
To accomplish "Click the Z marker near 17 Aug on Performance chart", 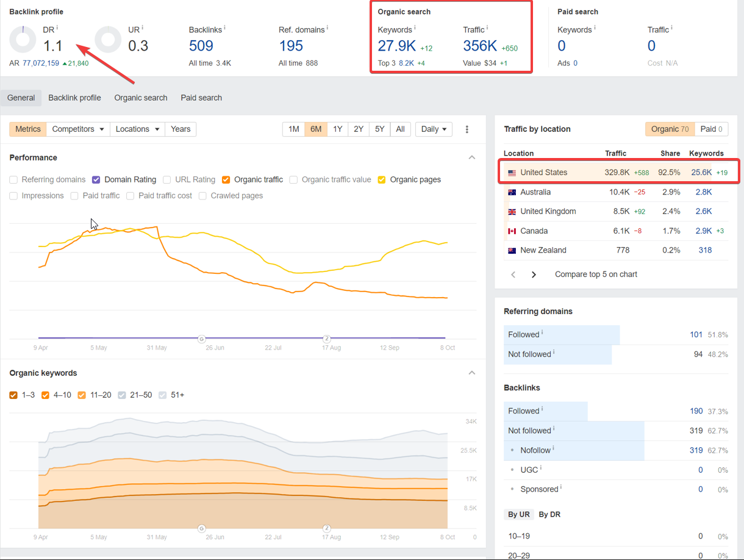I will (x=327, y=339).
